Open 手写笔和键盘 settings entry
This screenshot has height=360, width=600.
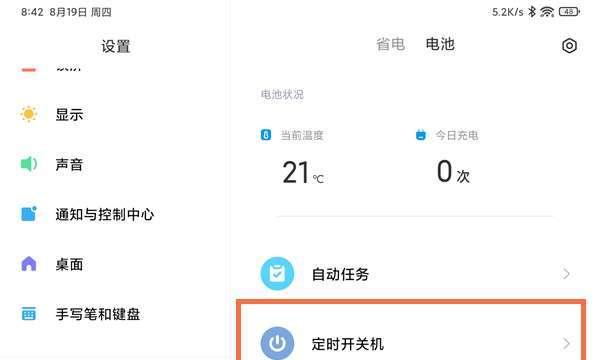[113, 314]
